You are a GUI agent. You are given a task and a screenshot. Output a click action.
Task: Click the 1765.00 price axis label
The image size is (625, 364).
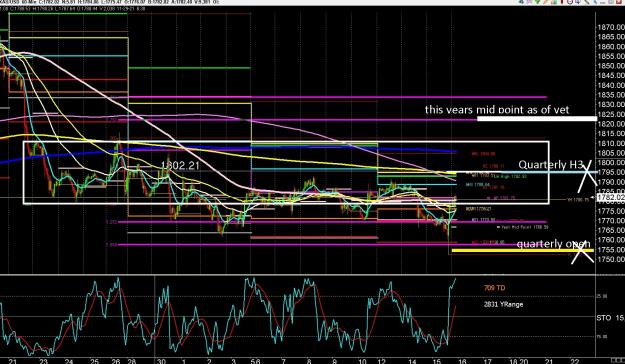[x=611, y=230]
